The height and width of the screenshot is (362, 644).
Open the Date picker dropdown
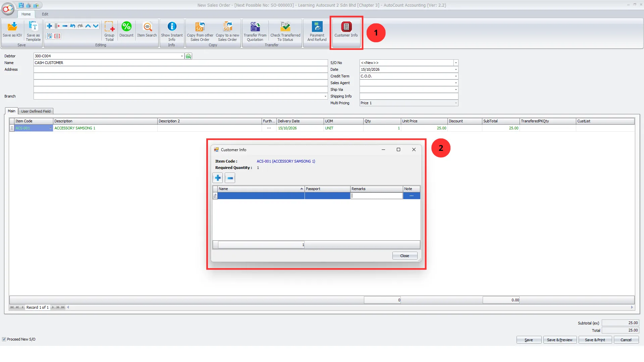tap(456, 69)
